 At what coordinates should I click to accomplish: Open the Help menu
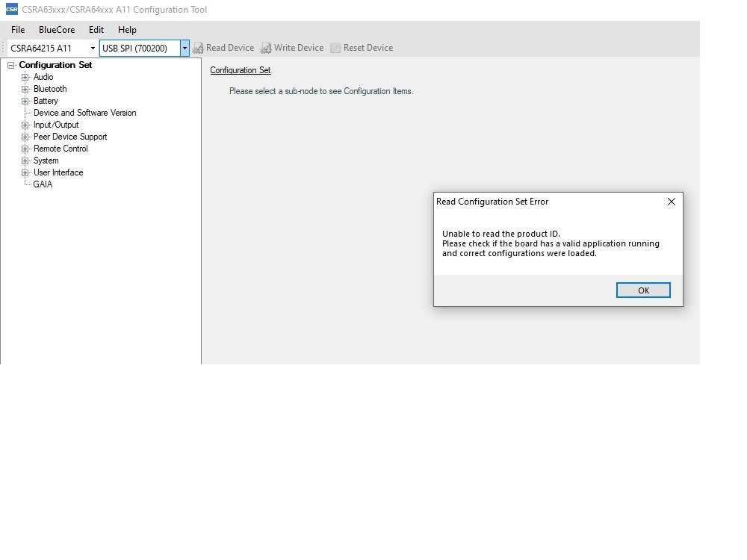[x=127, y=30]
